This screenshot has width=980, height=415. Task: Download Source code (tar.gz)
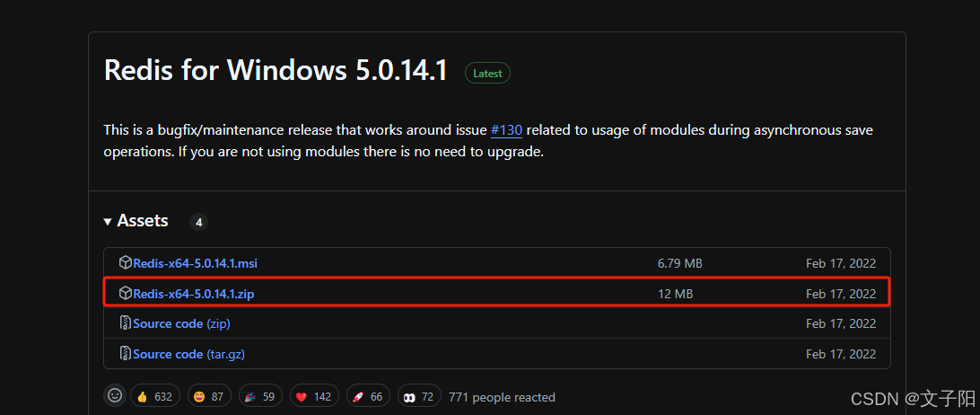pos(188,354)
